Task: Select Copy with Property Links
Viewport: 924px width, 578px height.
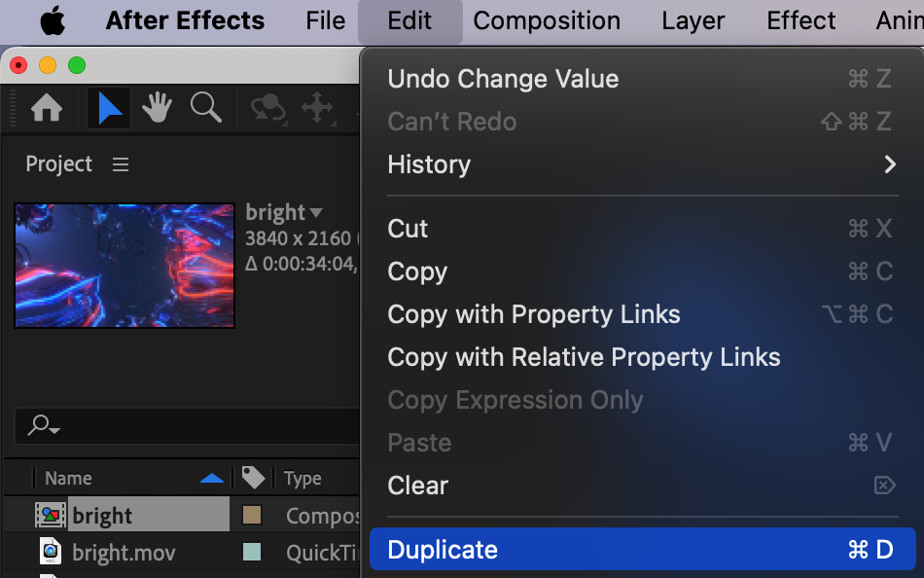Action: [x=533, y=314]
